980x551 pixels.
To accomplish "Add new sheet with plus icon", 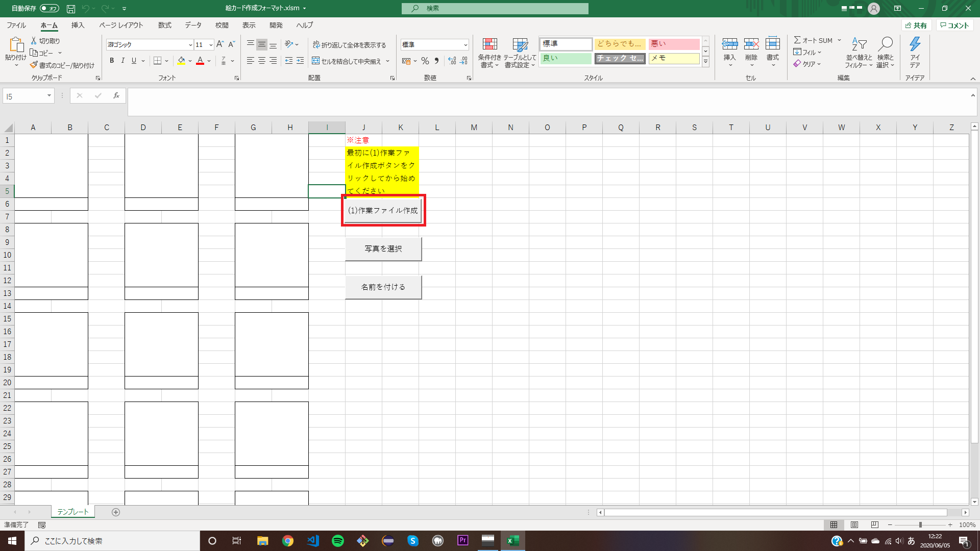I will pyautogui.click(x=116, y=512).
